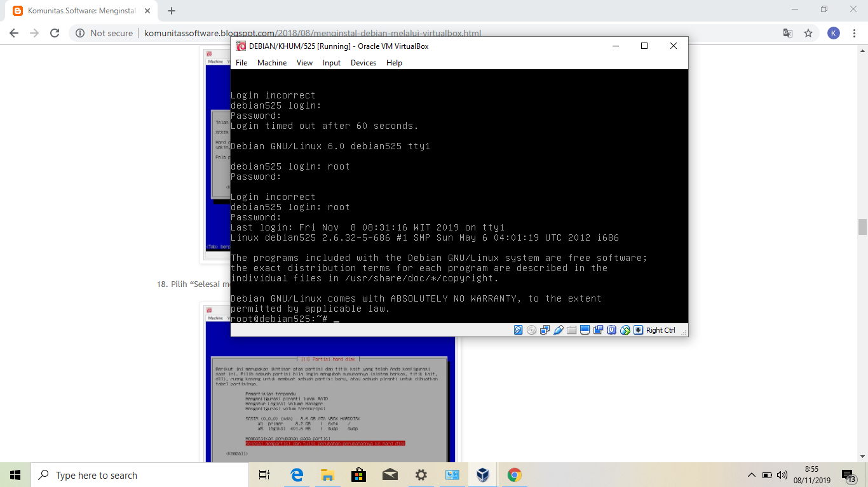Open File Explorer from the taskbar
868x487 pixels.
tap(327, 475)
